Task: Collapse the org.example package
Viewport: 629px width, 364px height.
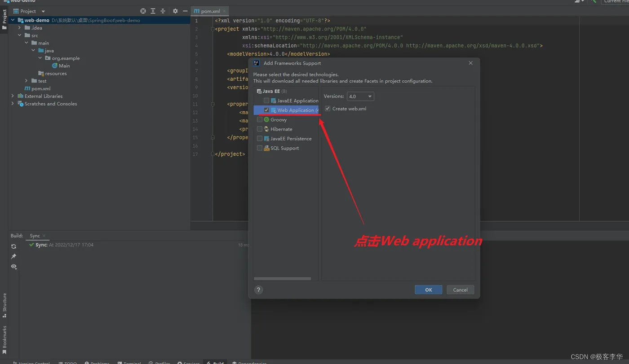Action: (40, 58)
